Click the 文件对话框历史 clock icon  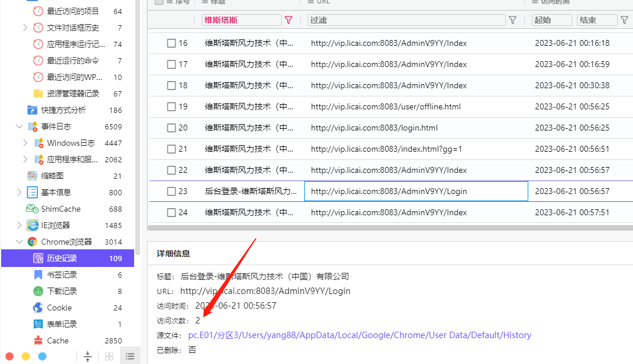point(38,28)
